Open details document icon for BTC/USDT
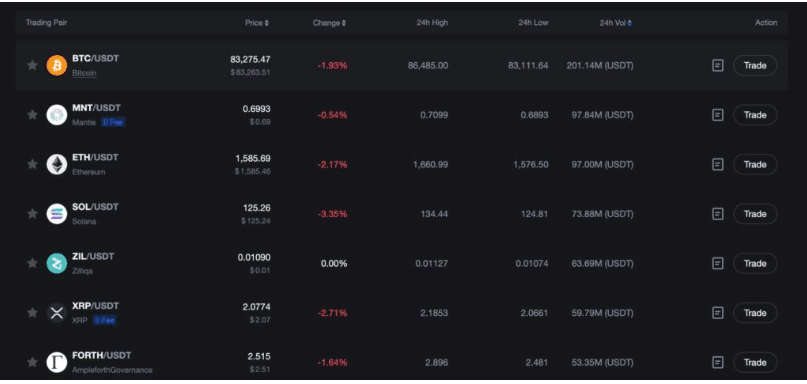807x384 pixels. [717, 65]
